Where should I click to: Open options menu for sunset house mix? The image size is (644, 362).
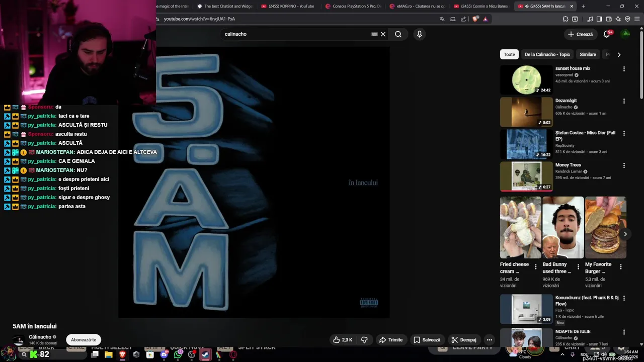click(x=624, y=69)
